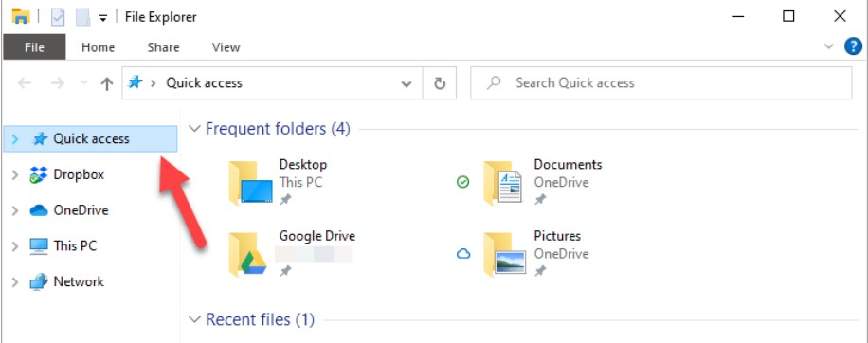Collapse the Frequent folders group

[x=194, y=129]
